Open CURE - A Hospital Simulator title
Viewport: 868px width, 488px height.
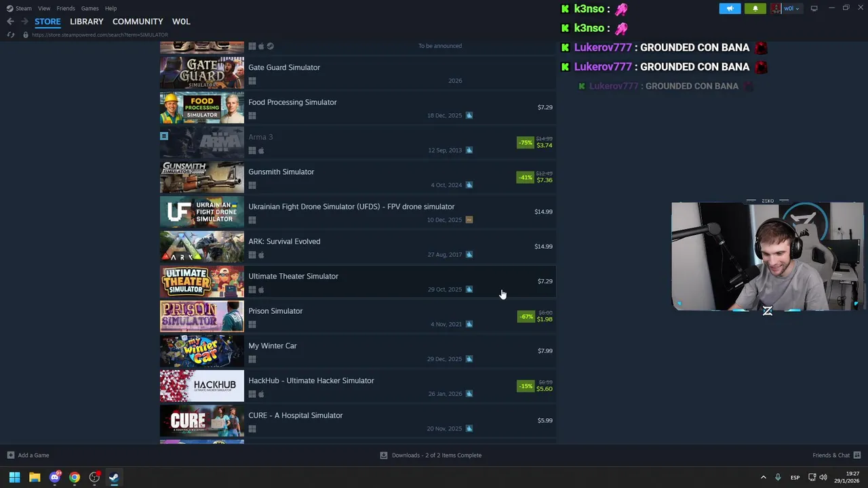tap(296, 415)
